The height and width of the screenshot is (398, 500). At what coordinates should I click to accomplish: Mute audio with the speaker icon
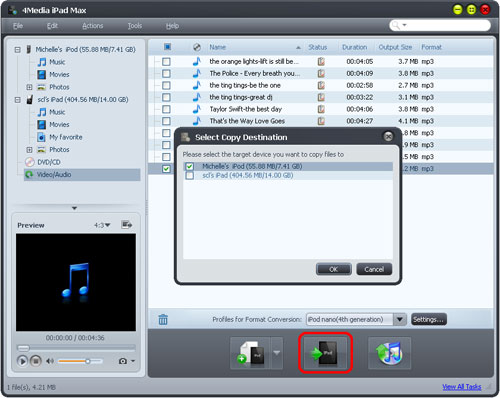tap(50, 361)
